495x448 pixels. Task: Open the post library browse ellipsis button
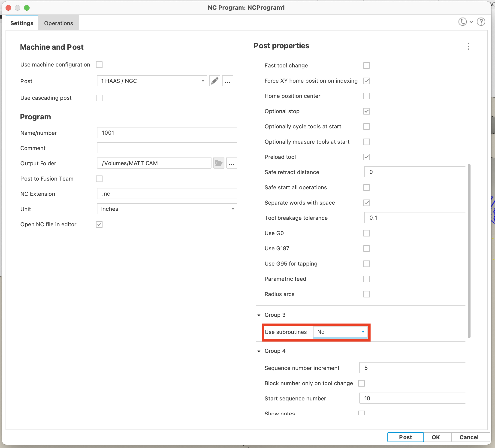(x=228, y=81)
